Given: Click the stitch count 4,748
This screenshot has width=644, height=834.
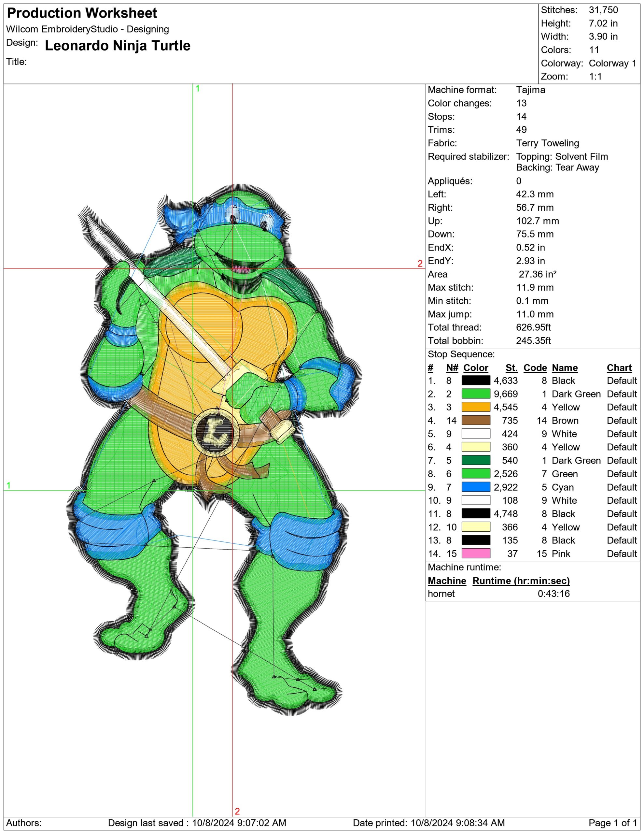Looking at the screenshot, I should tap(506, 514).
